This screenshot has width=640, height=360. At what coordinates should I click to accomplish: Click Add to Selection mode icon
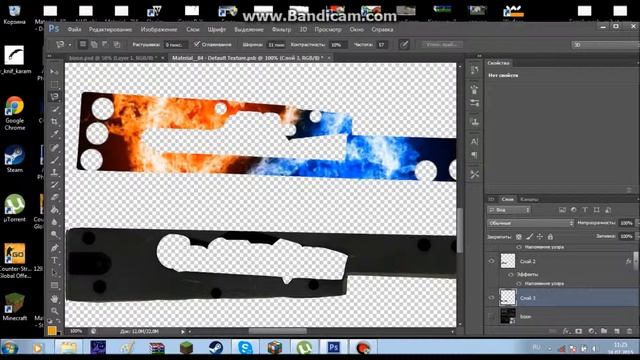click(x=94, y=44)
